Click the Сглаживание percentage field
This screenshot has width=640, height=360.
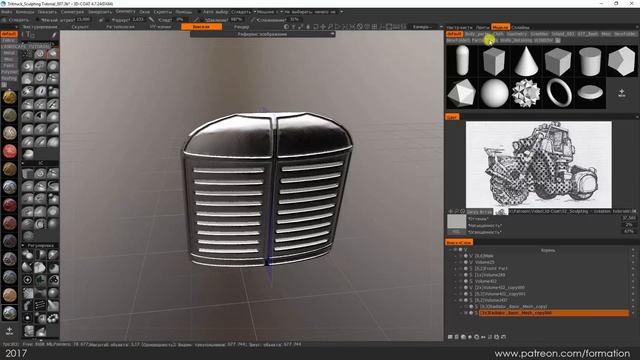[x=295, y=20]
